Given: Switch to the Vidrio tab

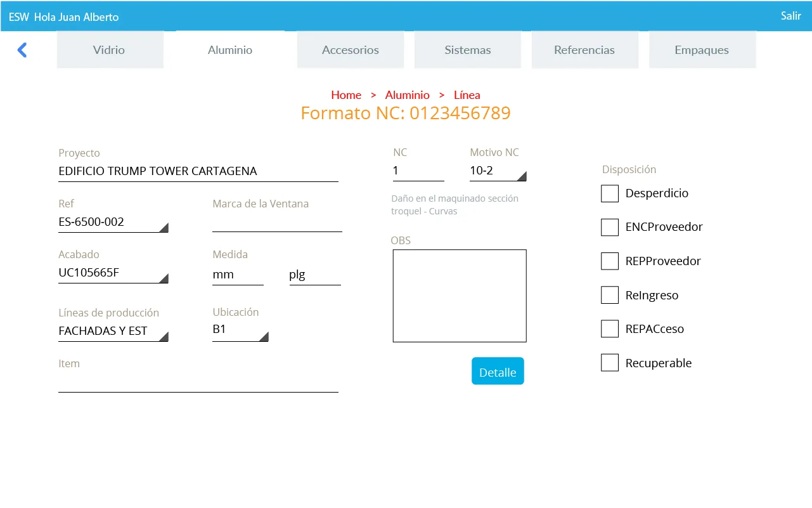Looking at the screenshot, I should coord(110,49).
